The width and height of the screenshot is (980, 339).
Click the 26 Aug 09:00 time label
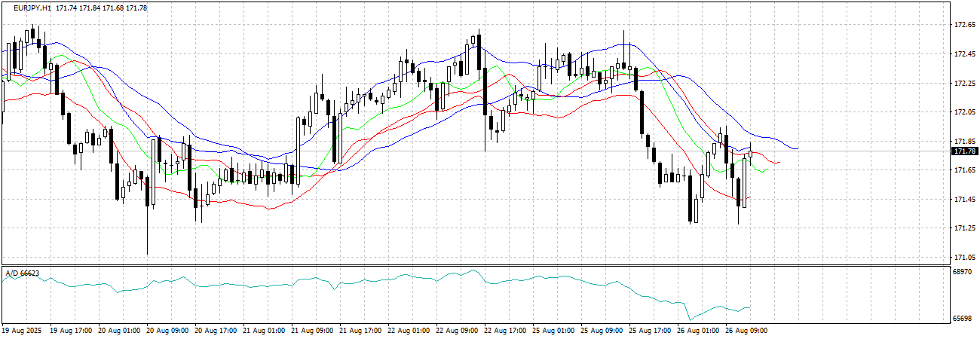pyautogui.click(x=747, y=331)
